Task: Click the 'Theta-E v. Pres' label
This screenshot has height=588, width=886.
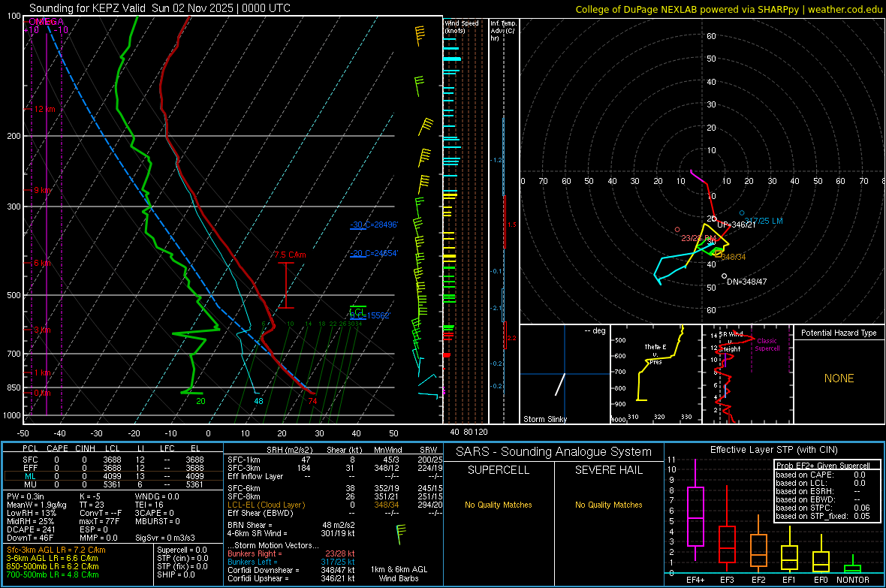Action: 655,354
